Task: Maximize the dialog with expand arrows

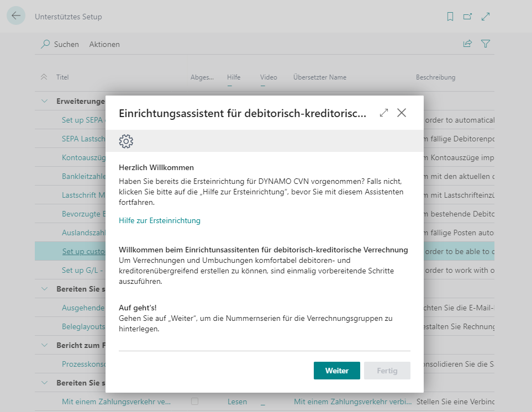Action: point(384,113)
